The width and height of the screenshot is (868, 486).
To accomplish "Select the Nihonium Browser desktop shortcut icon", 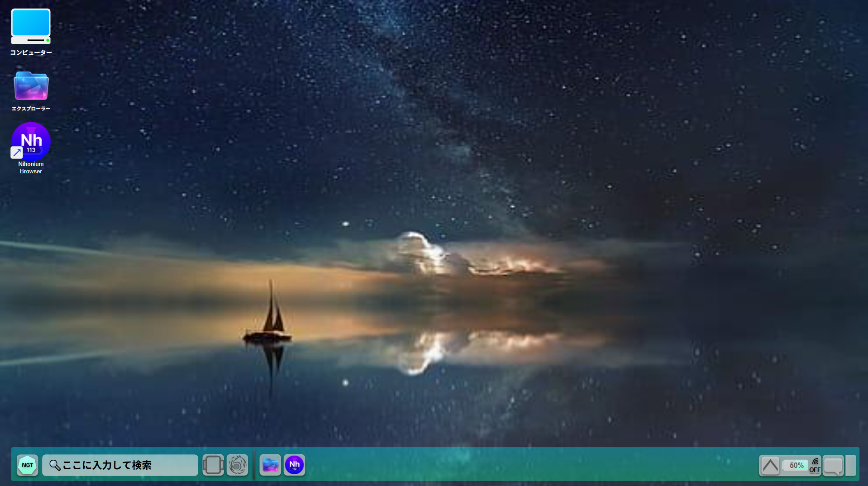I will click(31, 141).
